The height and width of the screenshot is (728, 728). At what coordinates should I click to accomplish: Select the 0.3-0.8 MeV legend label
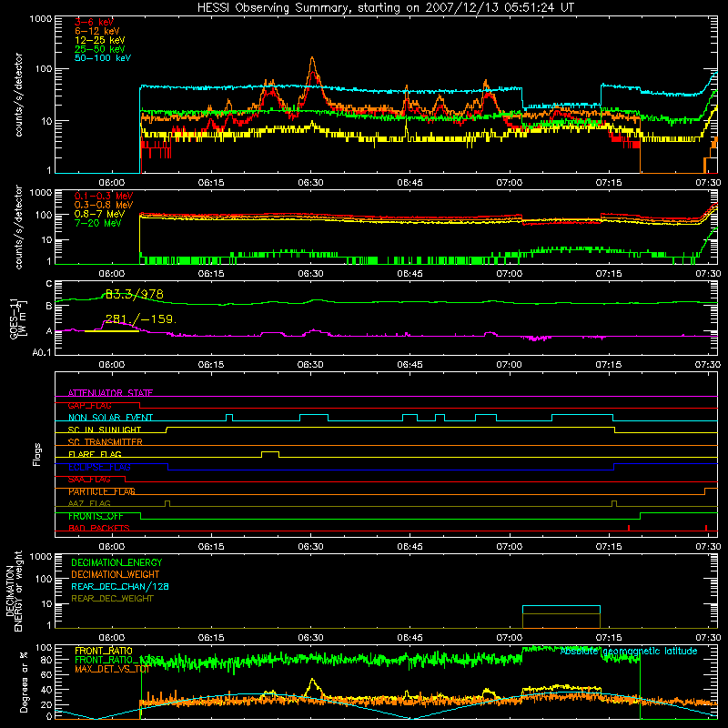104,205
